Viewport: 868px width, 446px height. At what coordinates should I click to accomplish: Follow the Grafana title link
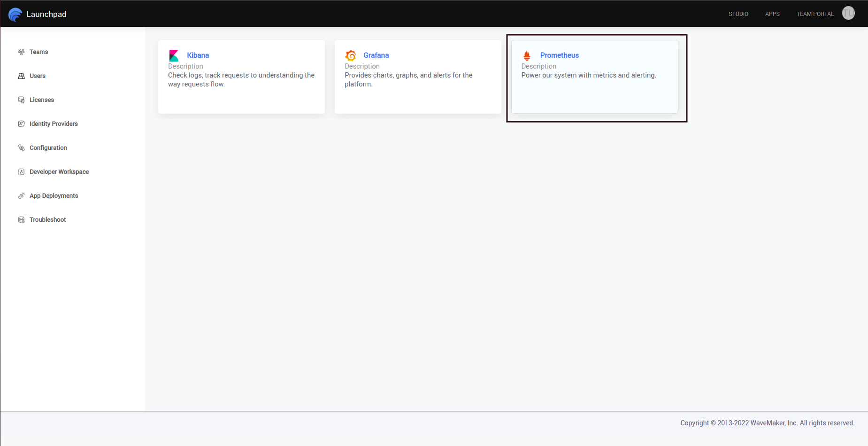[376, 55]
